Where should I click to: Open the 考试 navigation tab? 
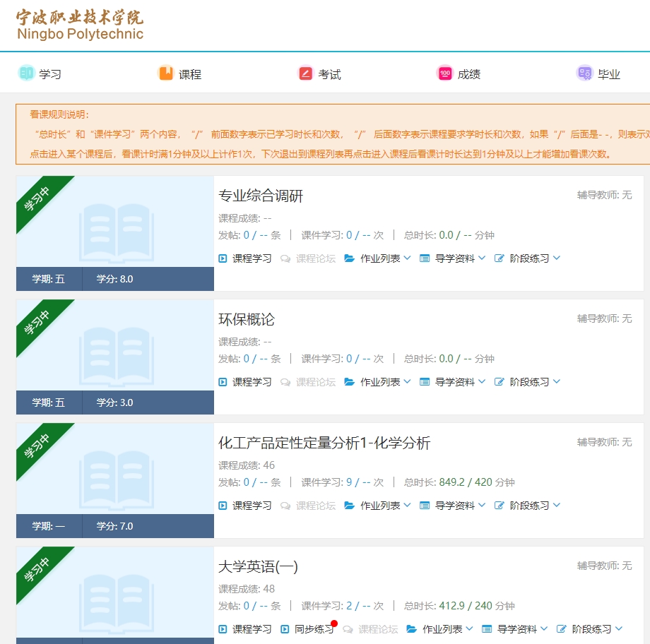click(x=329, y=74)
